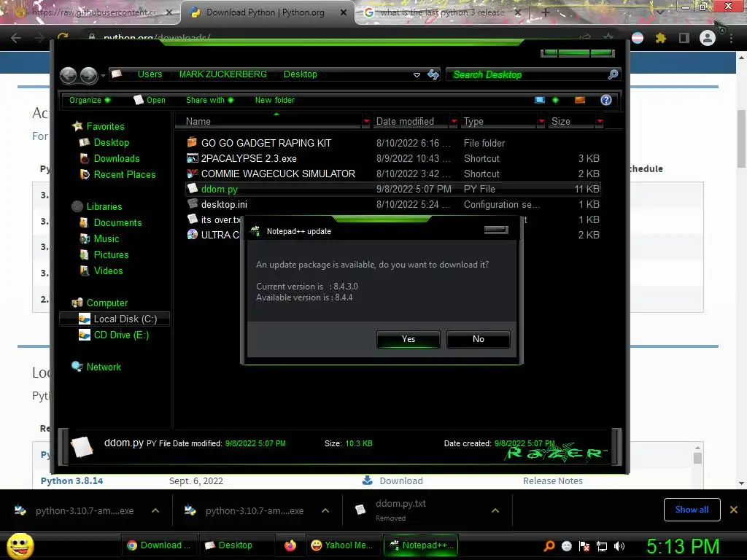Select 2PACALYPSE 2.3.exe shortcut

pos(393,158)
